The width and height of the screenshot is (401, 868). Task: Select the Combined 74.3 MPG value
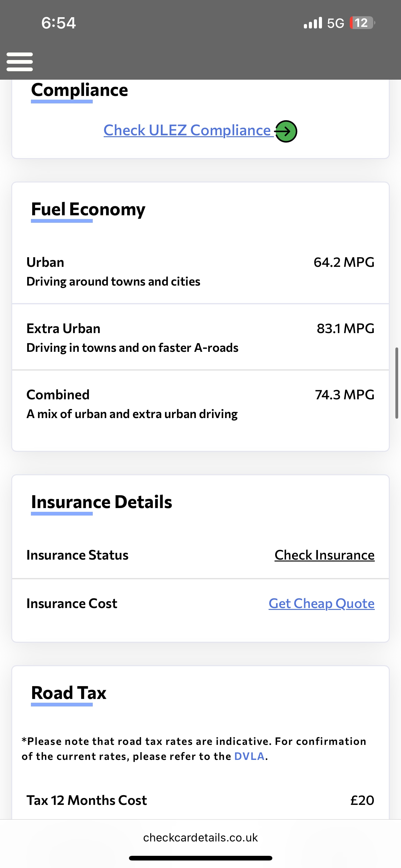tap(344, 395)
